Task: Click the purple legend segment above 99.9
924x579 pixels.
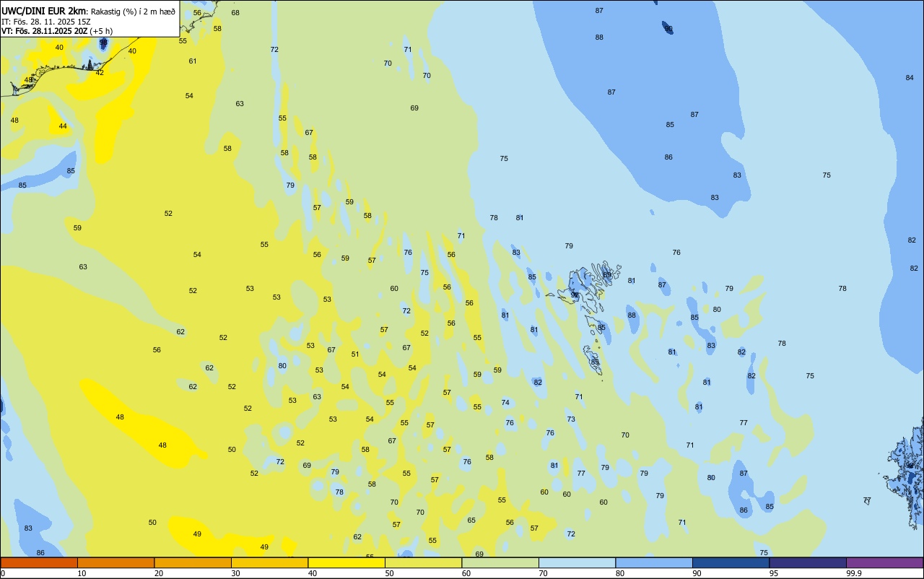Action: tap(884, 562)
